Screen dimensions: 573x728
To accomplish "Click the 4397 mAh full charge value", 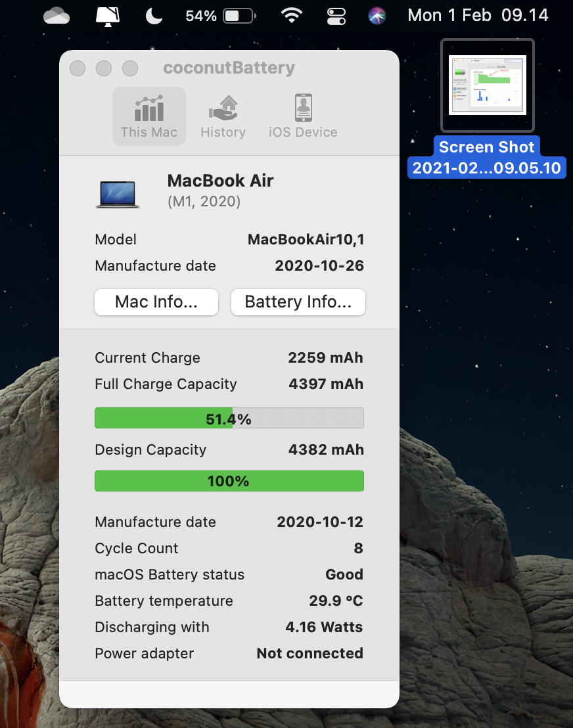I will (x=326, y=384).
